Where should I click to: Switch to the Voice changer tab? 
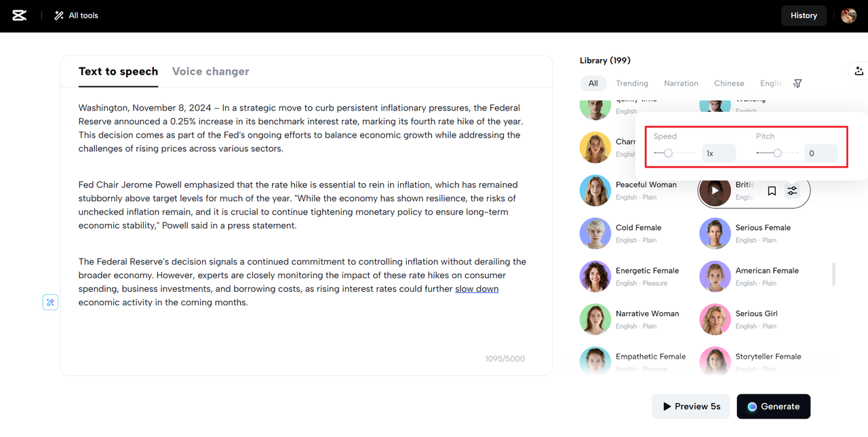pos(210,71)
